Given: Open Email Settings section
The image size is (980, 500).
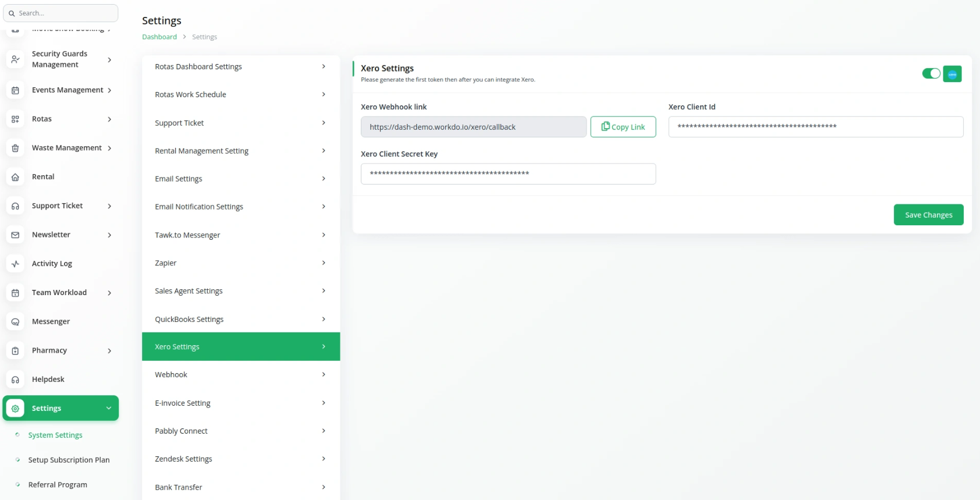Looking at the screenshot, I should [x=241, y=179].
